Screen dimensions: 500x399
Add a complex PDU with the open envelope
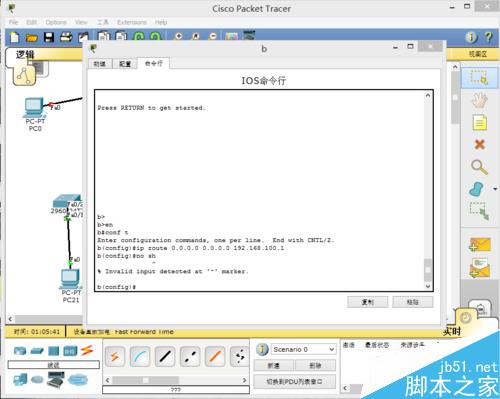(x=479, y=268)
